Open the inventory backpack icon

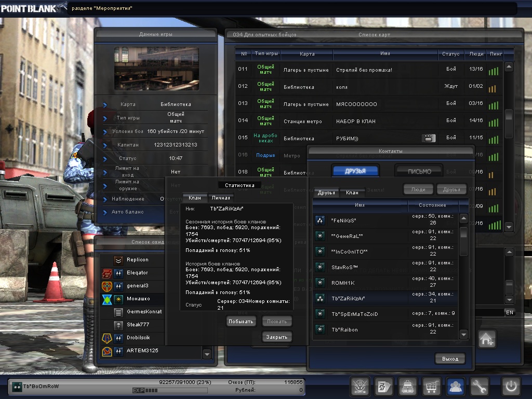[x=407, y=387]
